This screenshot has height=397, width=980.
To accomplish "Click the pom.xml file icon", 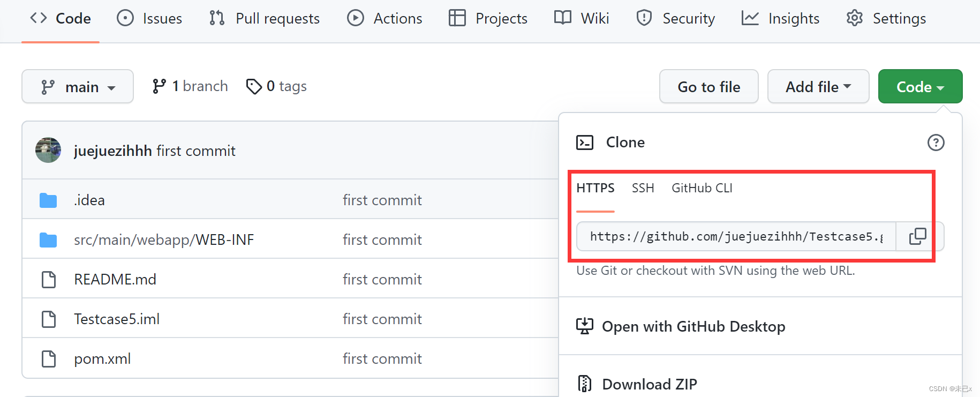I will point(49,358).
